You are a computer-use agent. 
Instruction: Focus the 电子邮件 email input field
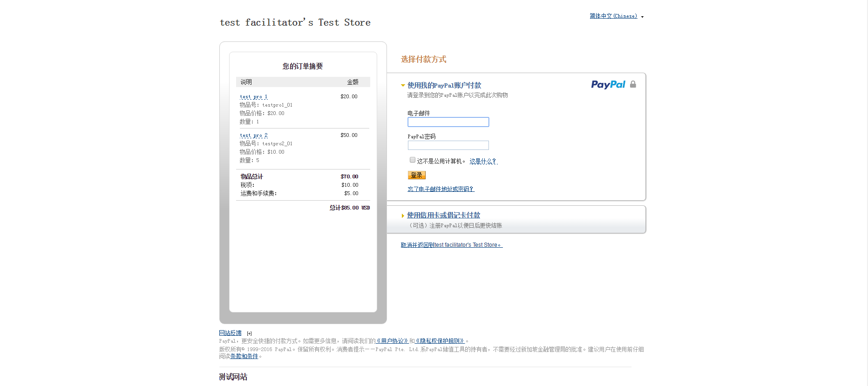point(448,122)
